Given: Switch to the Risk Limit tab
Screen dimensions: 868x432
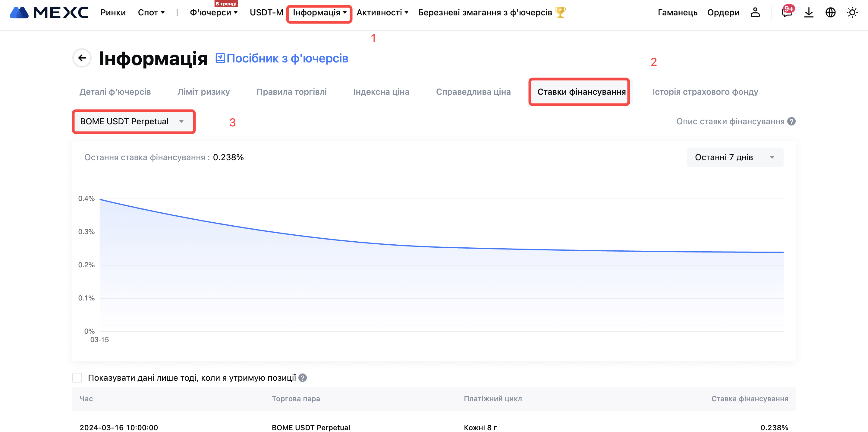Looking at the screenshot, I should 203,92.
